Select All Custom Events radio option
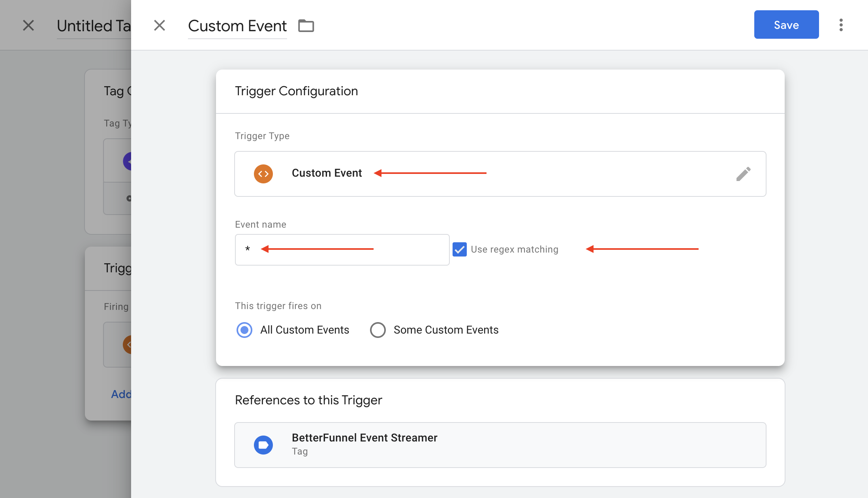Image resolution: width=868 pixels, height=498 pixels. 244,330
